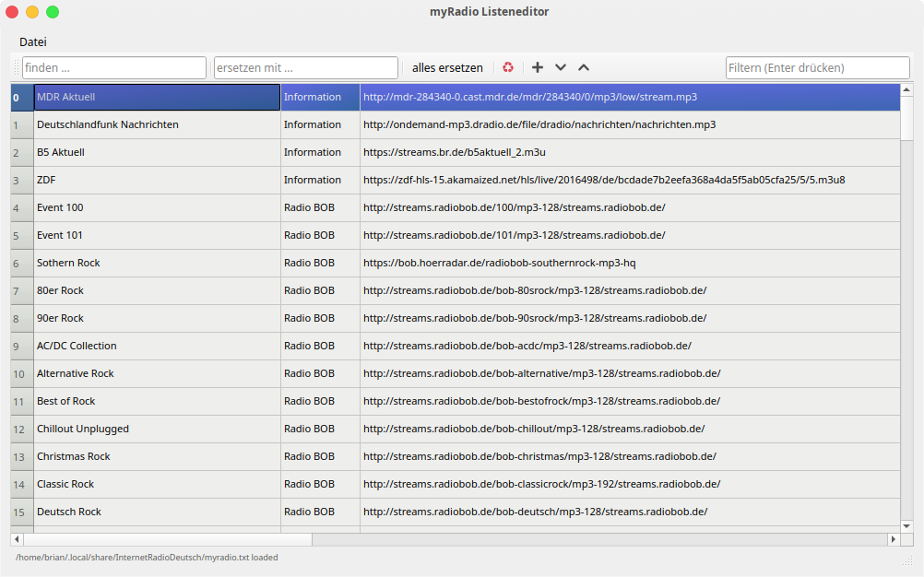Select row header 5
This screenshot has width=924, height=577.
tap(22, 236)
